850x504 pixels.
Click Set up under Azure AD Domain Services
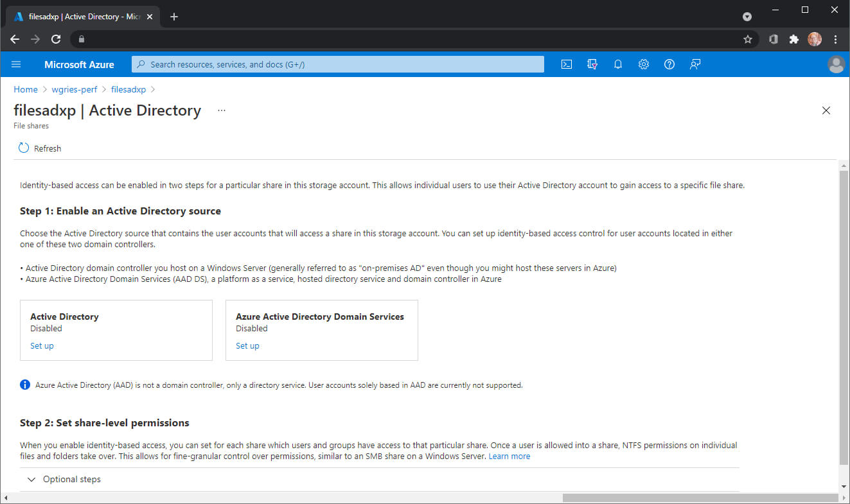247,345
